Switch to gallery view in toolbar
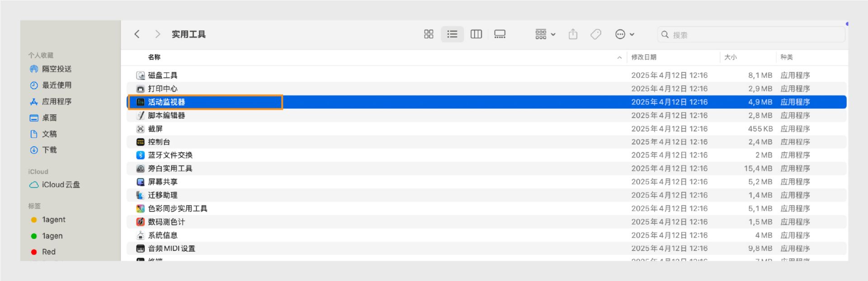The height and width of the screenshot is (281, 868). [x=500, y=34]
